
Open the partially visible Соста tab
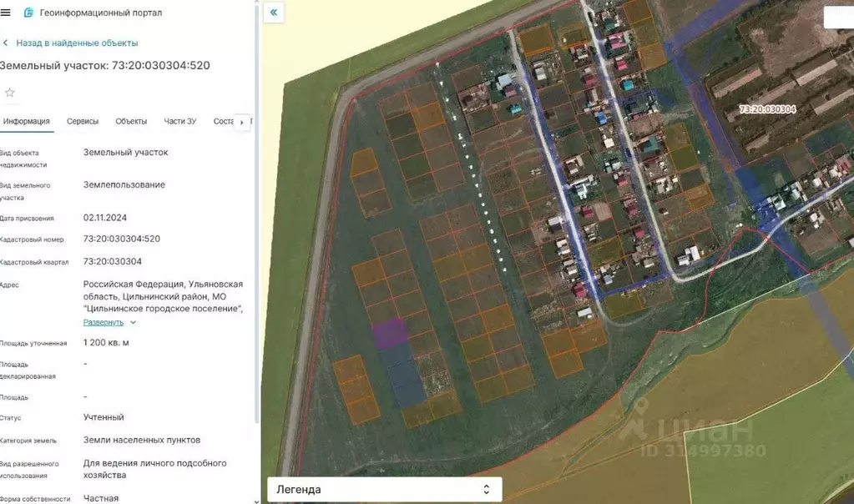223,121
